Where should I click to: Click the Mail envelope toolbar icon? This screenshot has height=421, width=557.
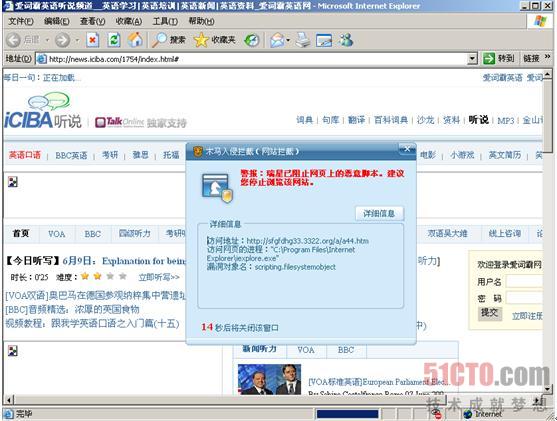[x=277, y=40]
